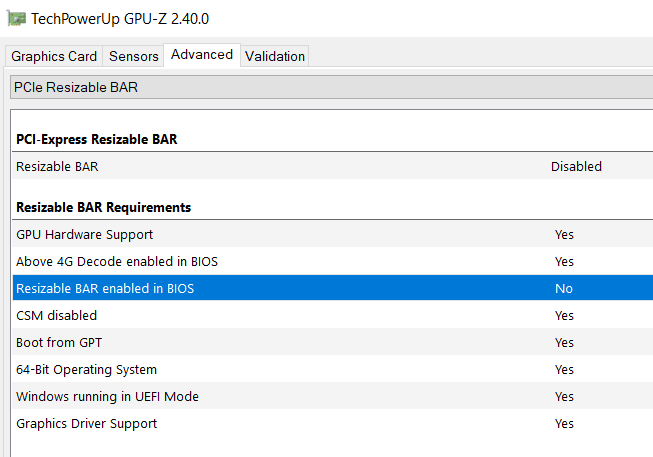The width and height of the screenshot is (653, 457).
Task: Click the TechPowerUp GPU-Z 2.40.0 window title
Action: (120, 19)
